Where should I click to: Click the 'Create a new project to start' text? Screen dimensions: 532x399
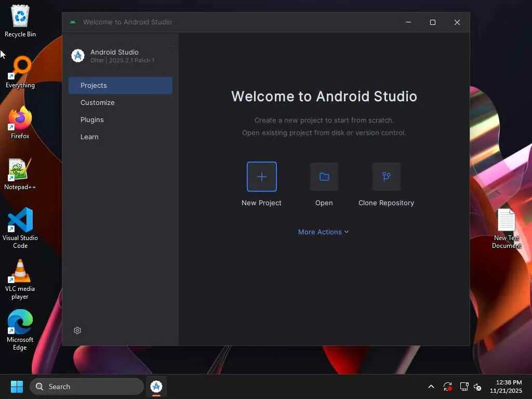(324, 121)
